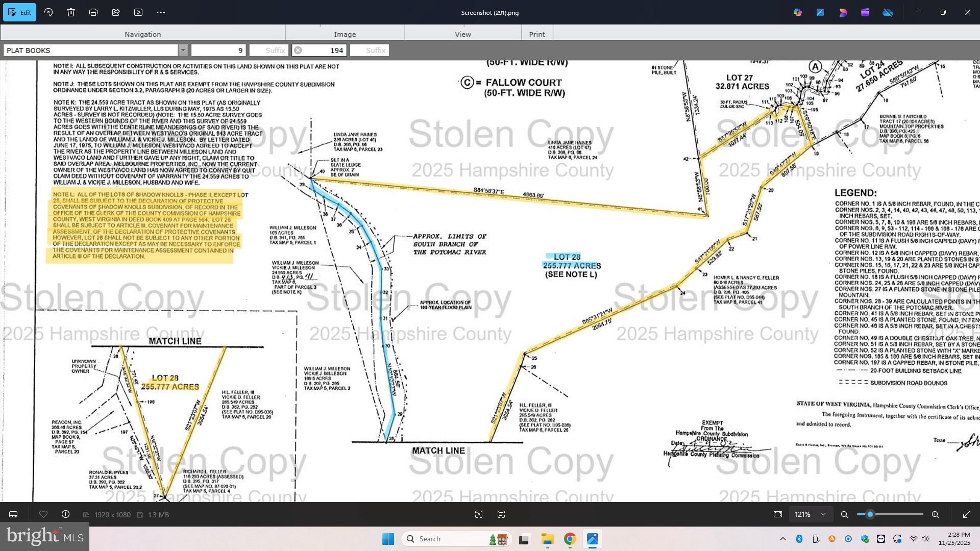Image resolution: width=980 pixels, height=551 pixels.
Task: Click the zoom out magnifier icon
Action: (x=845, y=514)
